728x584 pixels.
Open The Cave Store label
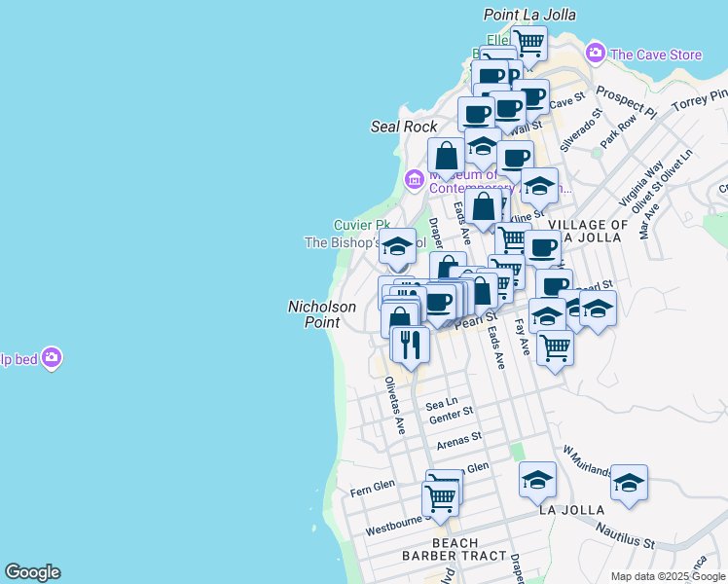tap(656, 55)
